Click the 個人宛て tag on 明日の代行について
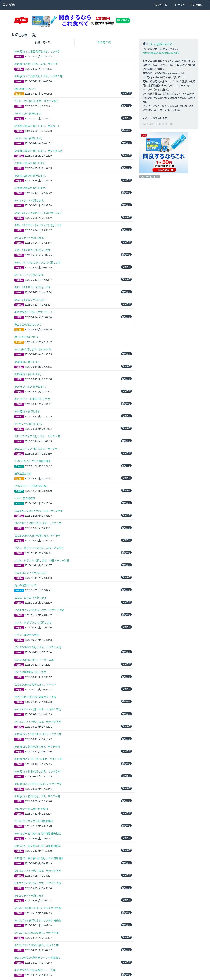The image size is (210, 980). tap(19, 94)
